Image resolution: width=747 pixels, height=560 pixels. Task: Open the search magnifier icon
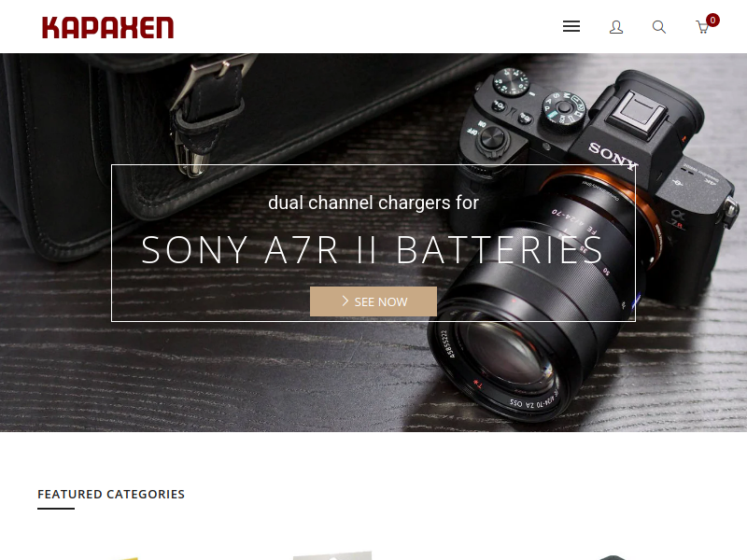click(659, 27)
